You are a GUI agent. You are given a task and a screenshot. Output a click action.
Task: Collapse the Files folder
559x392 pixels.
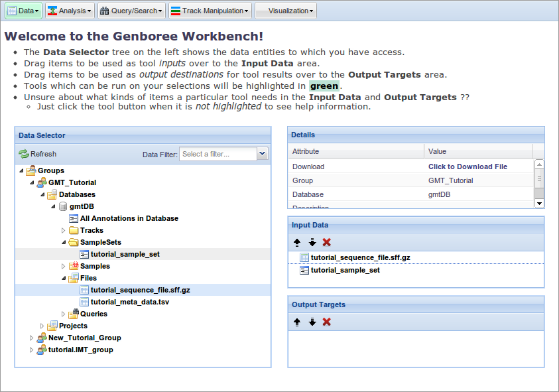point(64,278)
